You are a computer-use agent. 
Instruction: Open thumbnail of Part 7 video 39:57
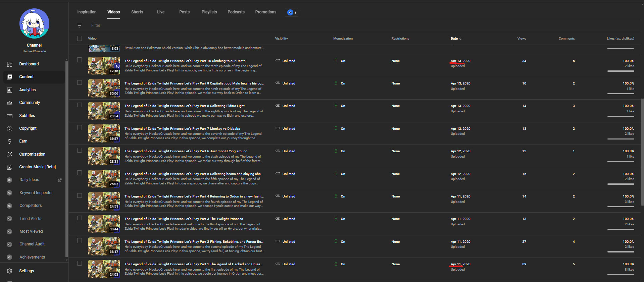(104, 133)
